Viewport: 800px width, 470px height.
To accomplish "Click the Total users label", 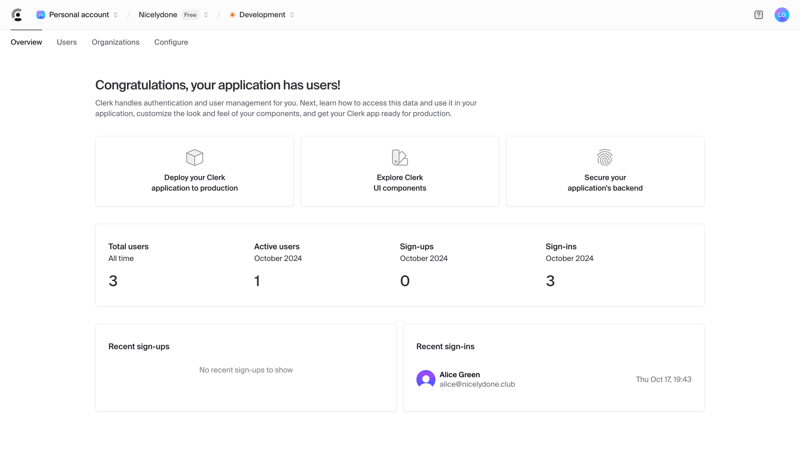I will pos(128,246).
